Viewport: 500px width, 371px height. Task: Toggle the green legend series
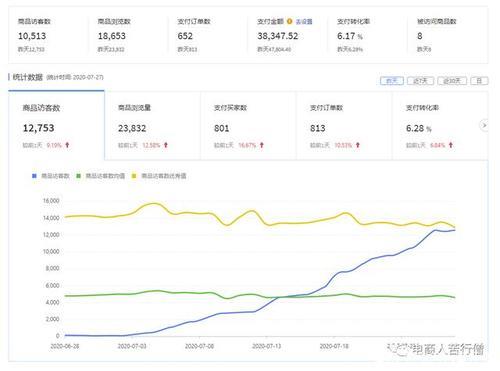coord(101,176)
